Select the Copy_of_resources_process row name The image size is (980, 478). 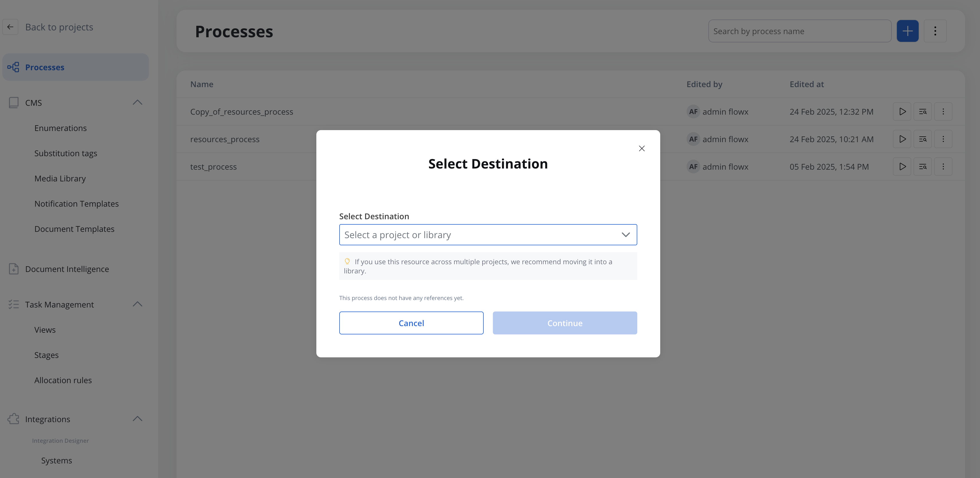pos(242,111)
